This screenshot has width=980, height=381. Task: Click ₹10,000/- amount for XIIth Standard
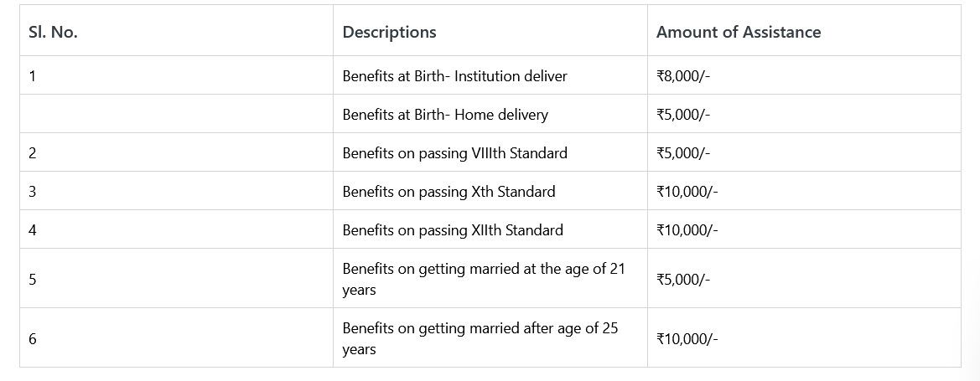(687, 230)
